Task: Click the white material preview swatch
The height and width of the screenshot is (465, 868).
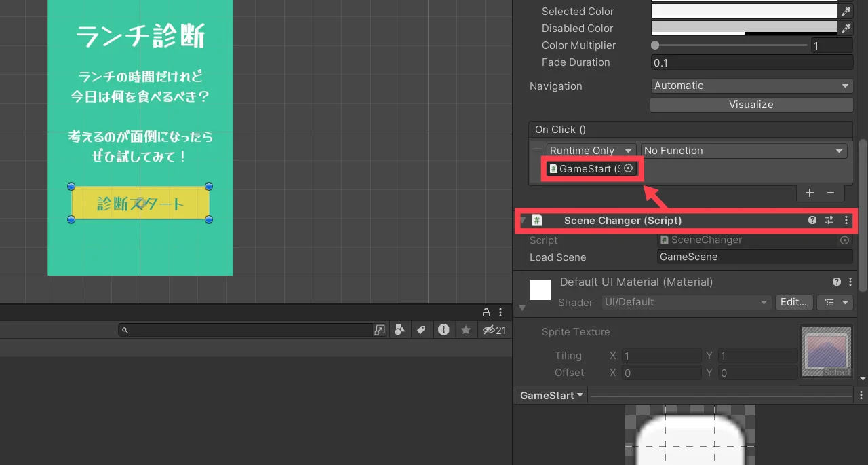Action: point(540,290)
